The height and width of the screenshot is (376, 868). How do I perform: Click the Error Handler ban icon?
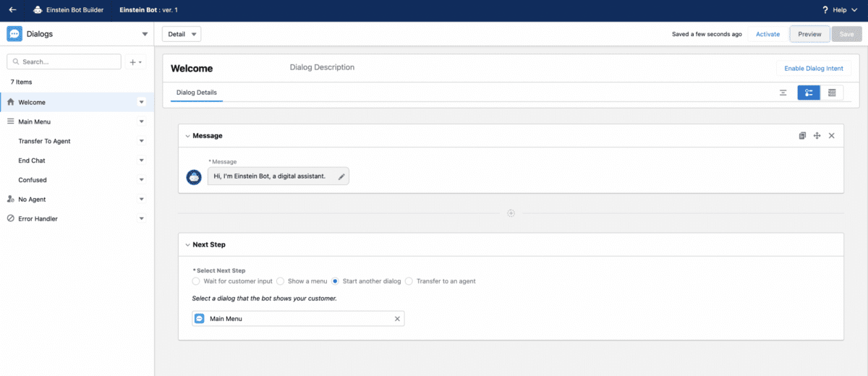pos(11,218)
